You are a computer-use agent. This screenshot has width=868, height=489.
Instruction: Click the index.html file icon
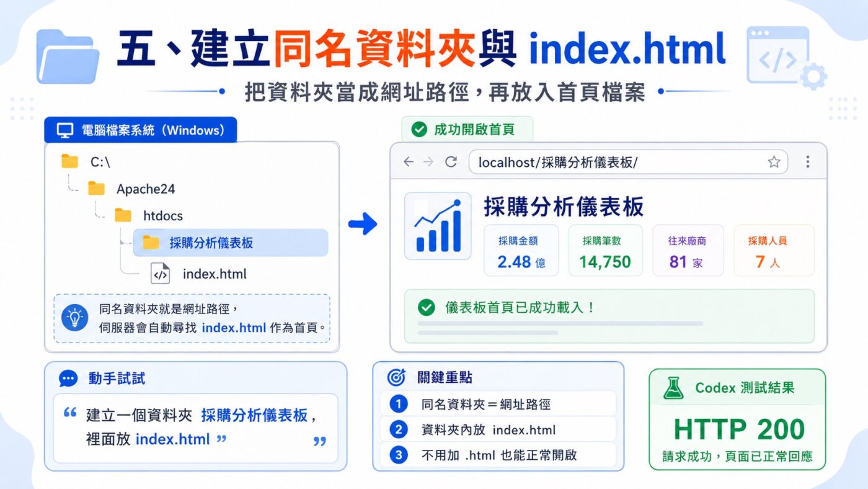point(160,274)
